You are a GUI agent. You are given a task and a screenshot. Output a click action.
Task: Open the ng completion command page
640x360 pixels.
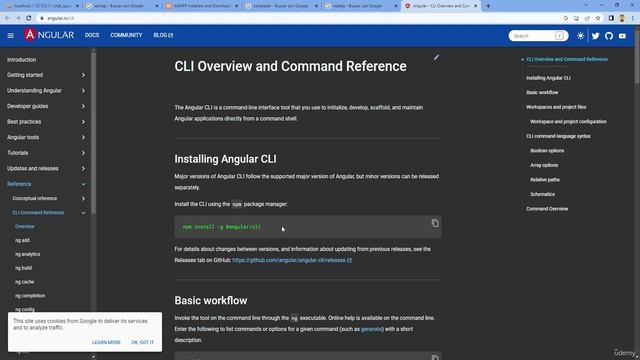[x=30, y=296]
